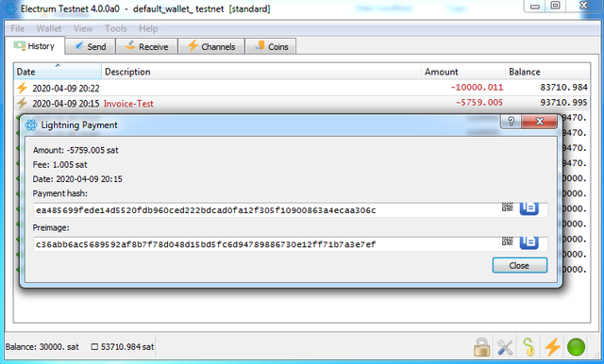Switch to the Receive tab
The height and width of the screenshot is (364, 604).
147,46
